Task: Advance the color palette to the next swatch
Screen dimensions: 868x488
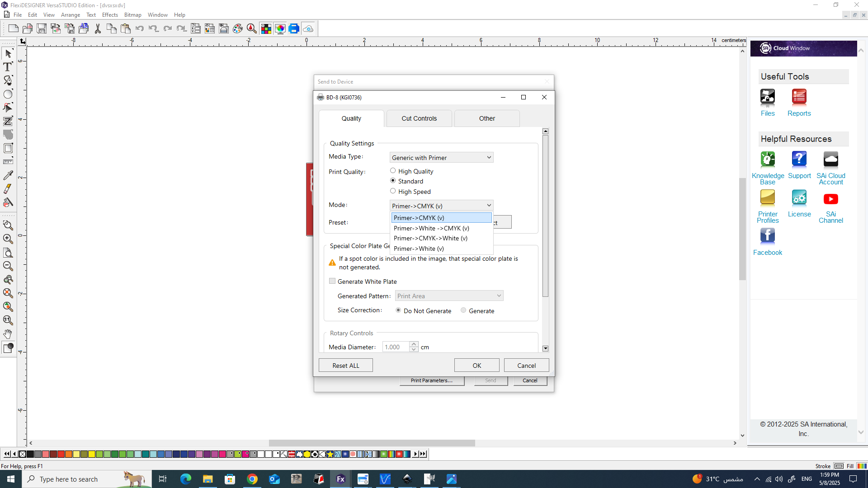Action: [x=415, y=454]
